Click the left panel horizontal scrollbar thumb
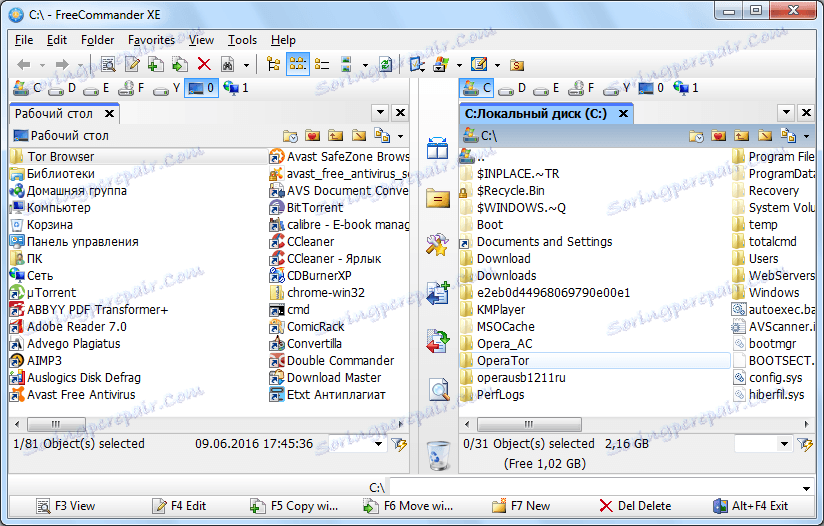 coord(56,424)
